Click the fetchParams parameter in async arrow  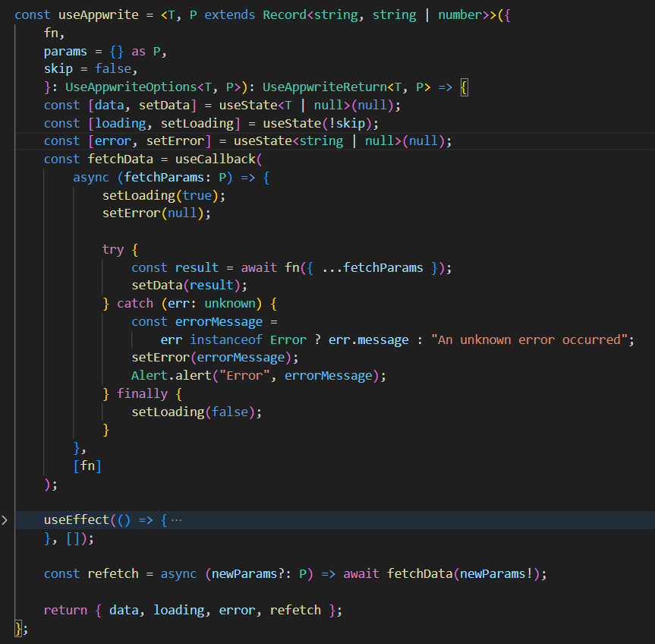point(164,178)
